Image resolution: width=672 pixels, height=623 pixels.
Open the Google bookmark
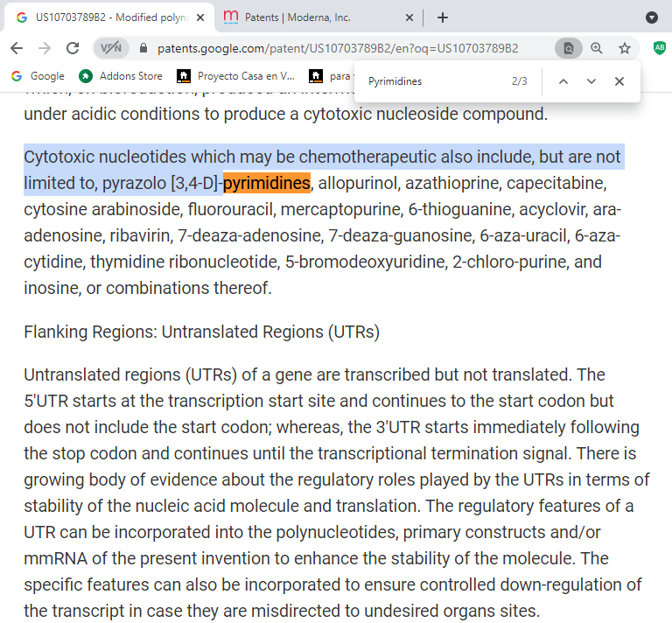point(38,76)
